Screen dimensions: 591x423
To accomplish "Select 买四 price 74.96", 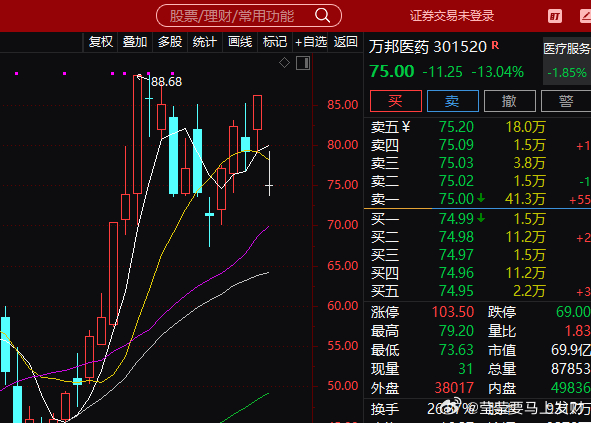I will [456, 273].
